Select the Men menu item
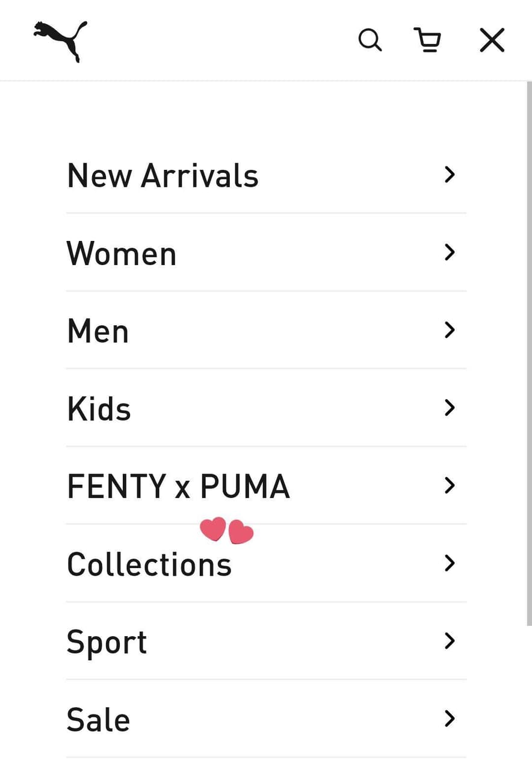Viewport: 532px width, 771px height. pos(97,329)
